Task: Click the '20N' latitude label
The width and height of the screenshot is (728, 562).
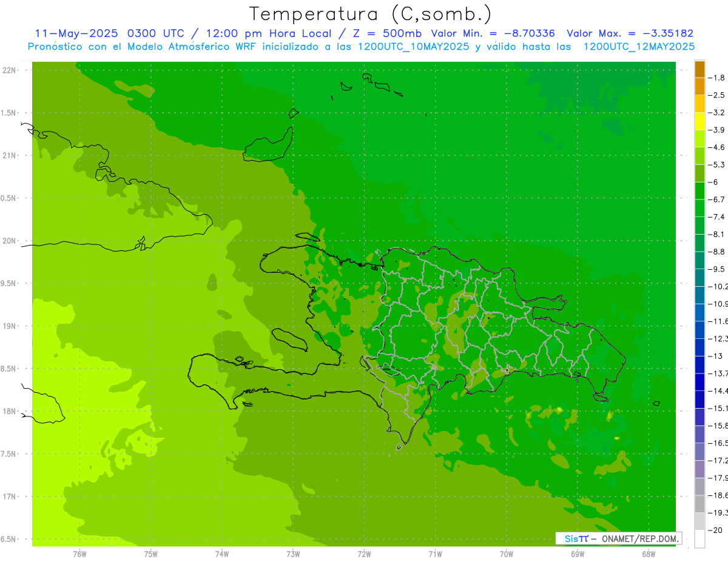Action: coord(8,241)
